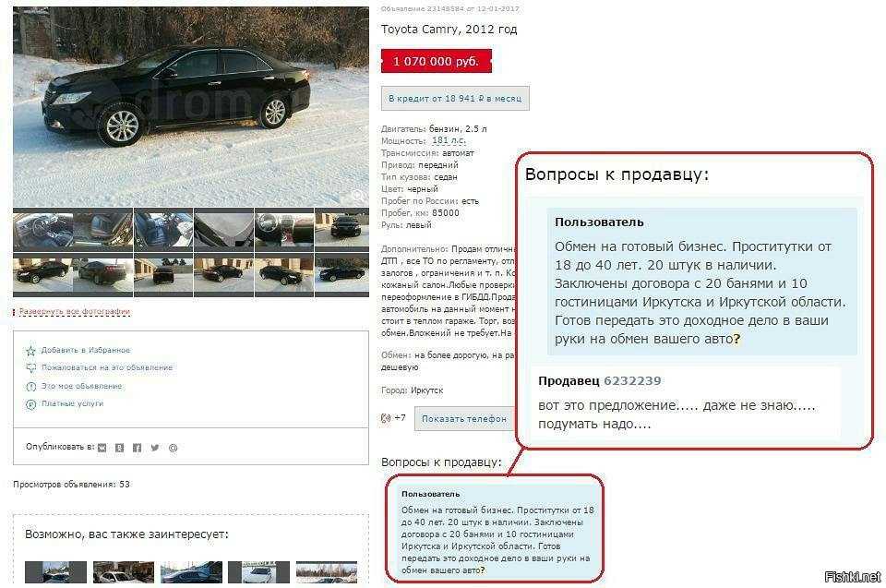Select the steering wheel thumbnail

[284, 230]
